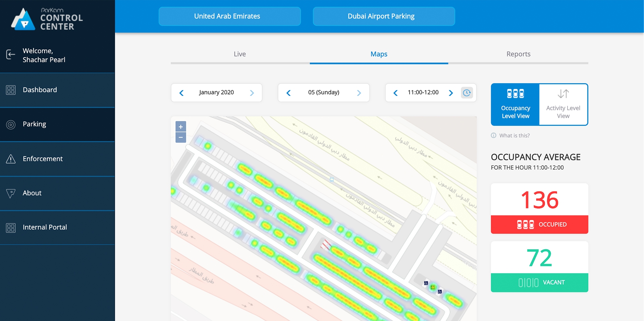This screenshot has height=321, width=644.
Task: Click the Parking target icon in sidebar
Action: pos(11,125)
